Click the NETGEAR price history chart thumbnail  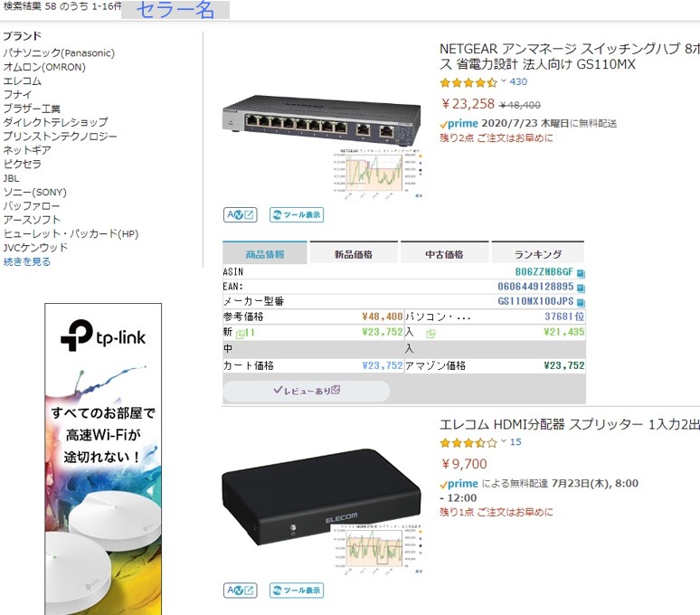pyautogui.click(x=379, y=173)
